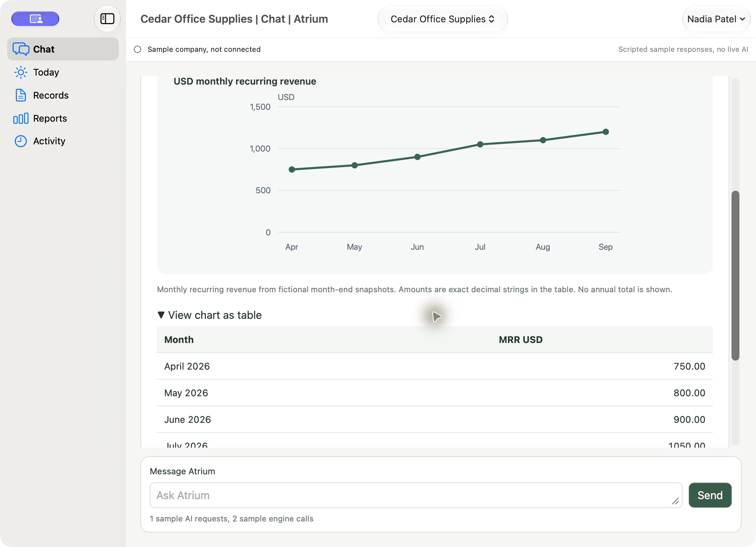
Task: Click the 'Sample company, not connected' text
Action: [x=204, y=49]
